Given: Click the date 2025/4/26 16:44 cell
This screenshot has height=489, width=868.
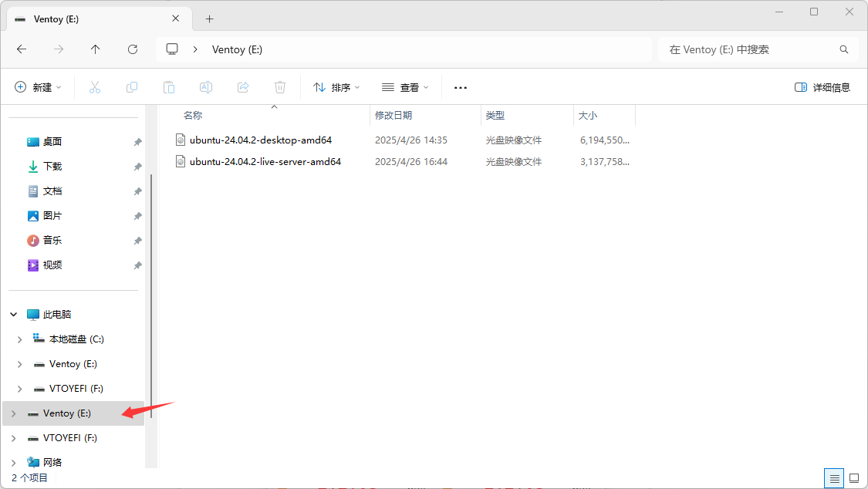Looking at the screenshot, I should 410,161.
